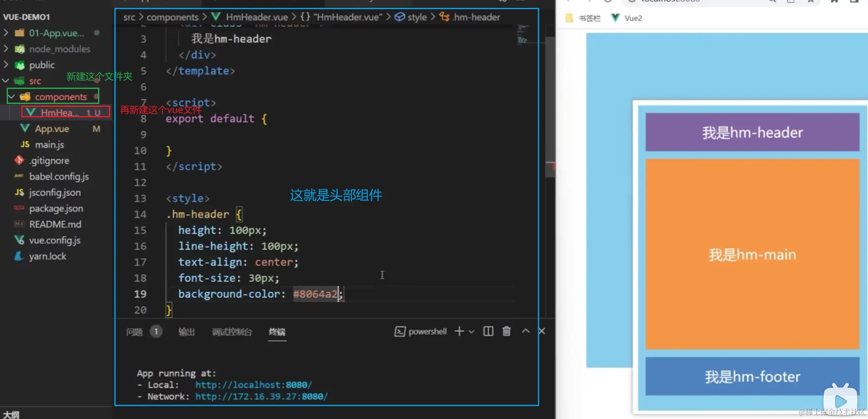Expand the 01-App.vue folder
This screenshot has height=419, width=868.
6,33
